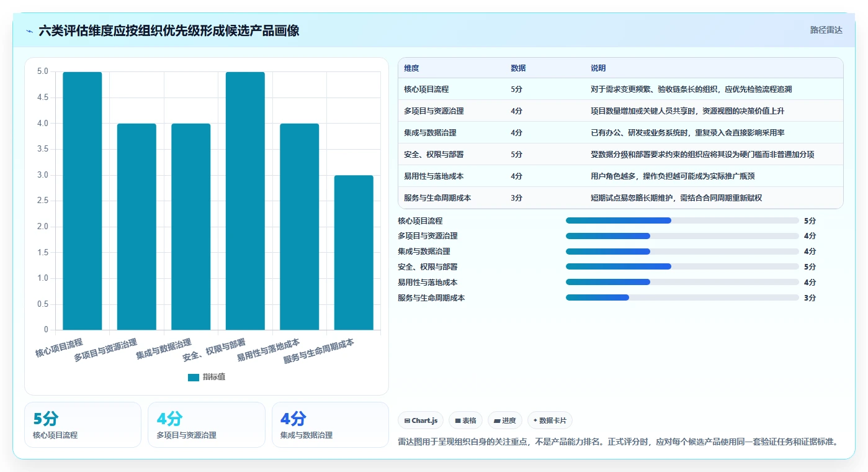Click the 服务与生命周期成本 progress bar
Screen dimensions: 868x472
click(x=682, y=297)
